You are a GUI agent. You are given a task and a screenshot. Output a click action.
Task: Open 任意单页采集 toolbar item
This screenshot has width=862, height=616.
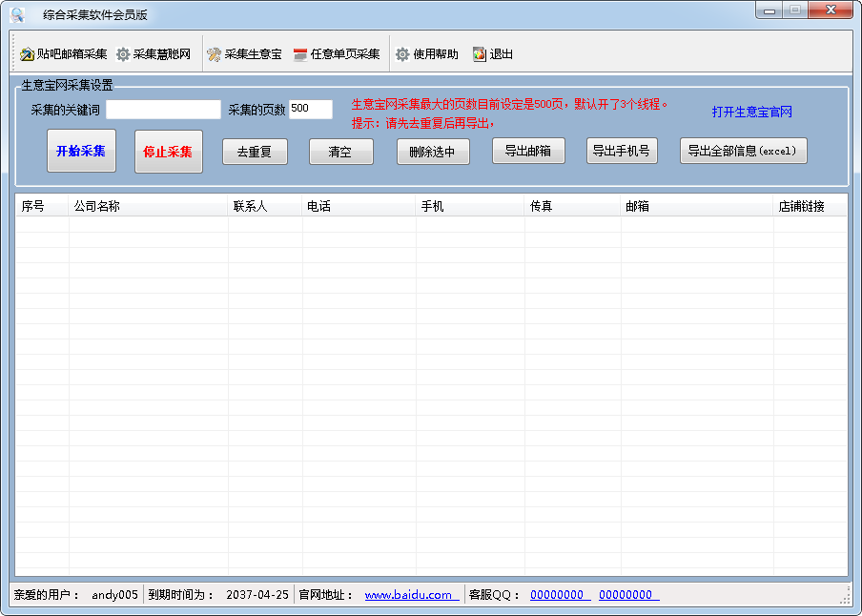tap(337, 54)
